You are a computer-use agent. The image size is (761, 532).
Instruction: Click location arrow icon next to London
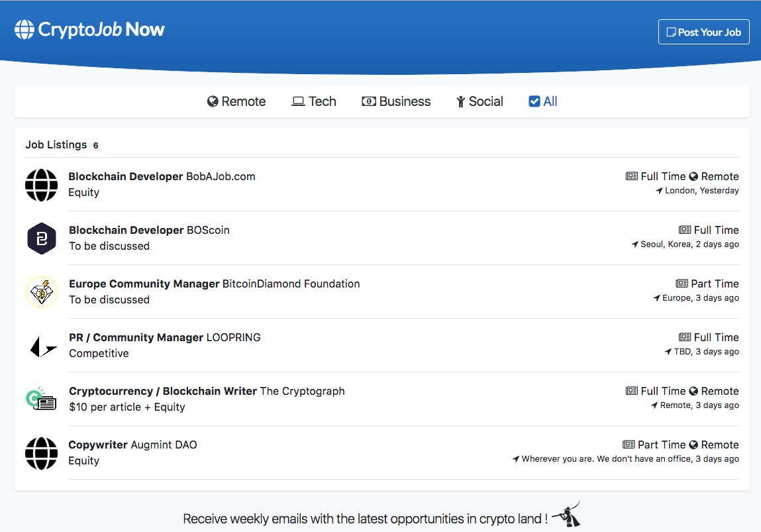pyautogui.click(x=659, y=191)
